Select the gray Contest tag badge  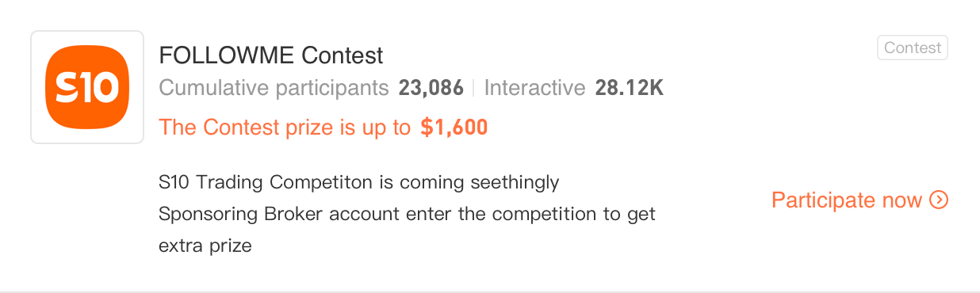[x=913, y=48]
